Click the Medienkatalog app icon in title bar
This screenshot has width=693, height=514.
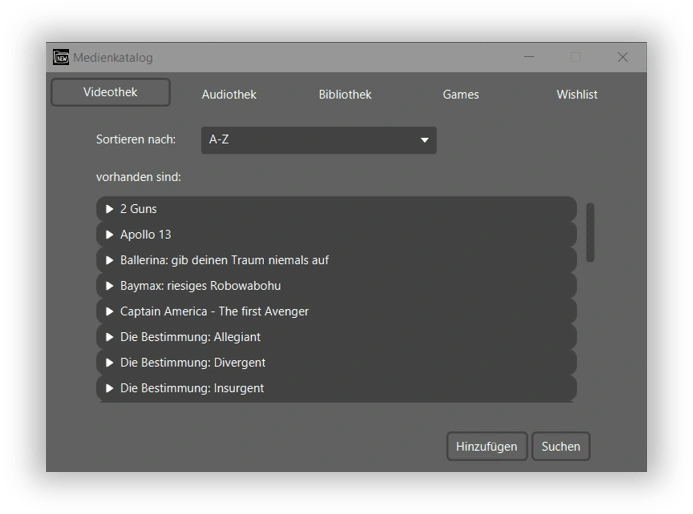tap(61, 57)
